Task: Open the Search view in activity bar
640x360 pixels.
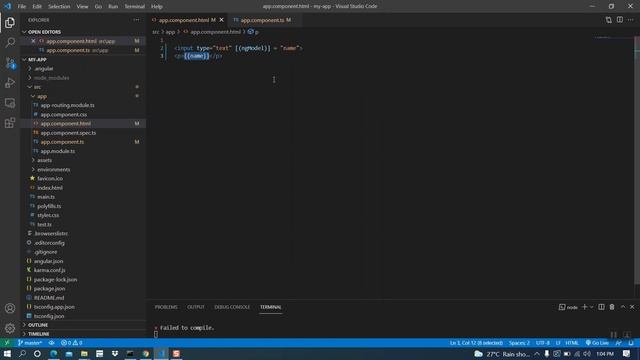Action: click(10, 42)
